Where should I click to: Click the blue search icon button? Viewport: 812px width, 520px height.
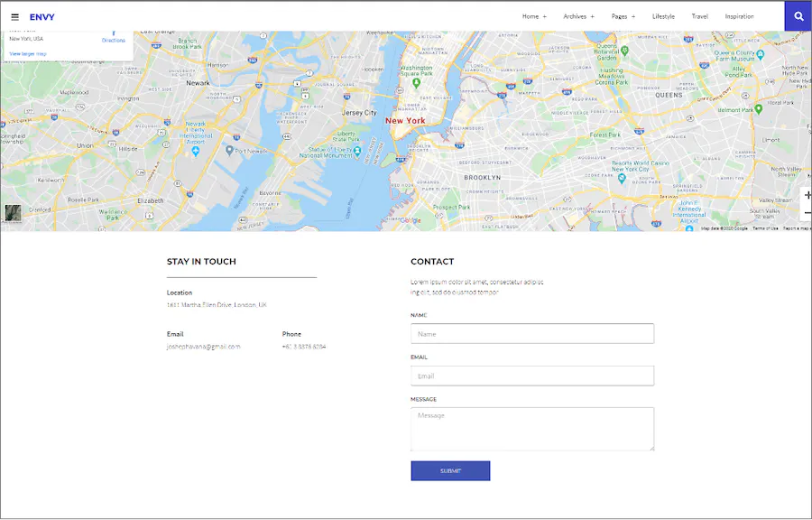(x=798, y=16)
